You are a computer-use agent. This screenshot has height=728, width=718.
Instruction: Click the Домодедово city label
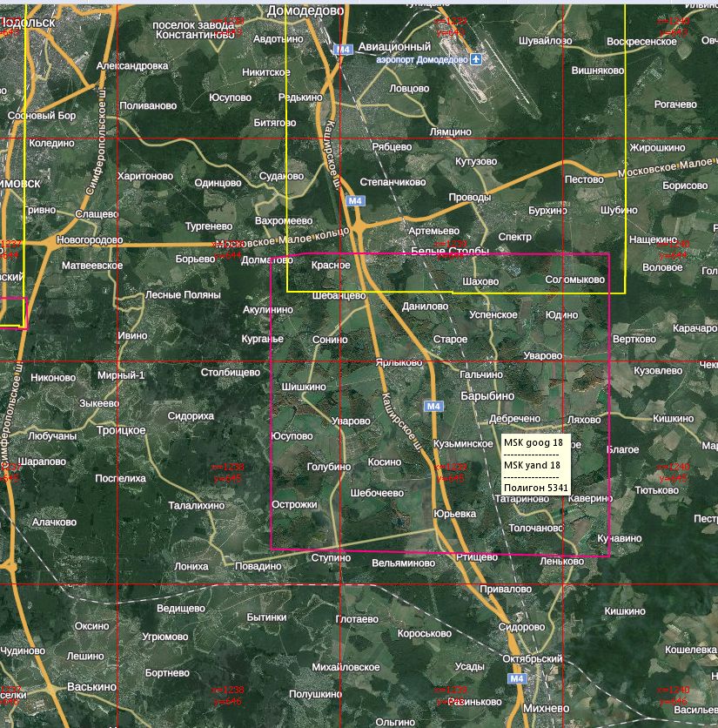[x=305, y=10]
